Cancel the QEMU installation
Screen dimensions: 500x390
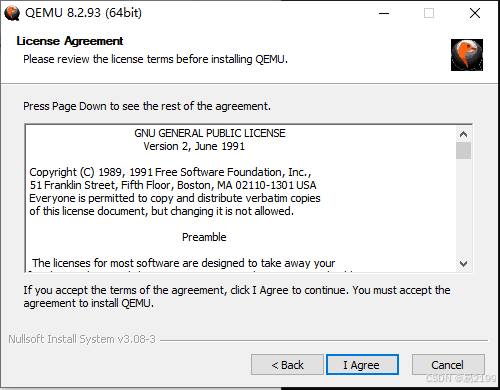[448, 365]
